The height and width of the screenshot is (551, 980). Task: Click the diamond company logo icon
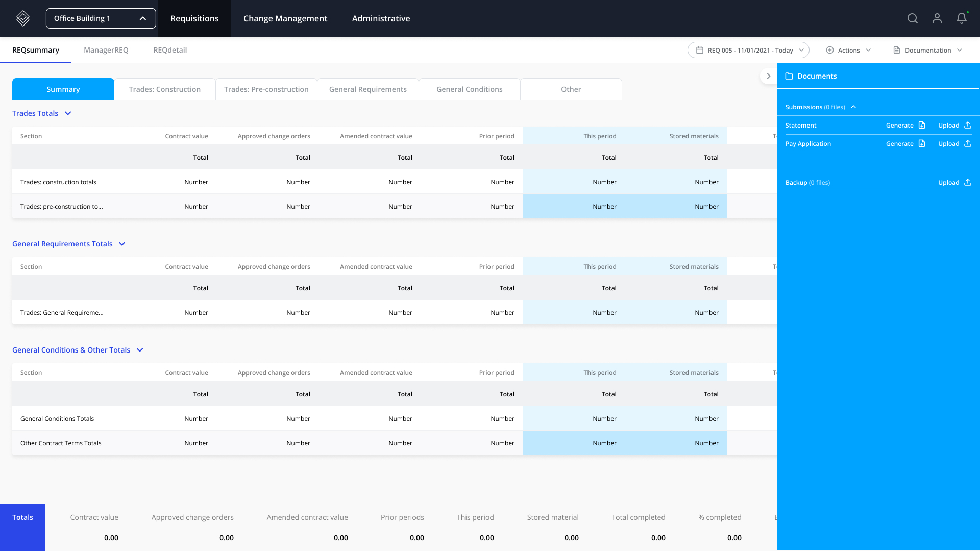pyautogui.click(x=23, y=18)
